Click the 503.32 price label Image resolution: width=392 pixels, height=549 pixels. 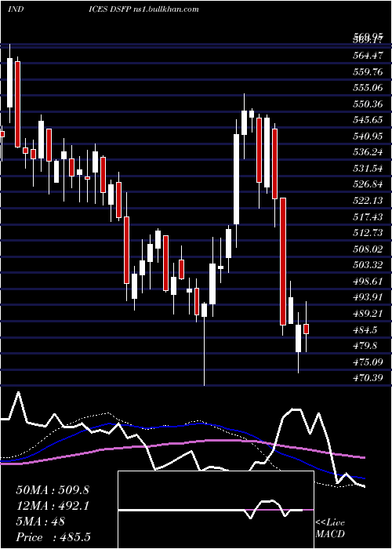pyautogui.click(x=368, y=265)
